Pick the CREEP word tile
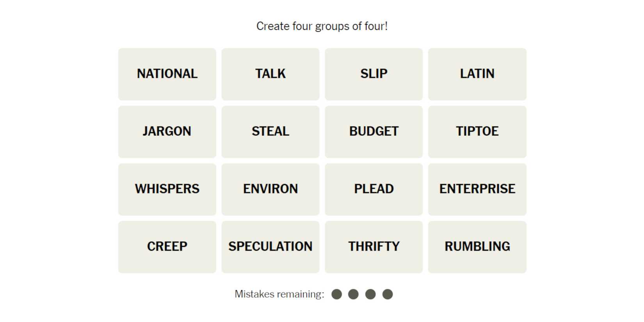This screenshot has width=644, height=322. tap(167, 247)
